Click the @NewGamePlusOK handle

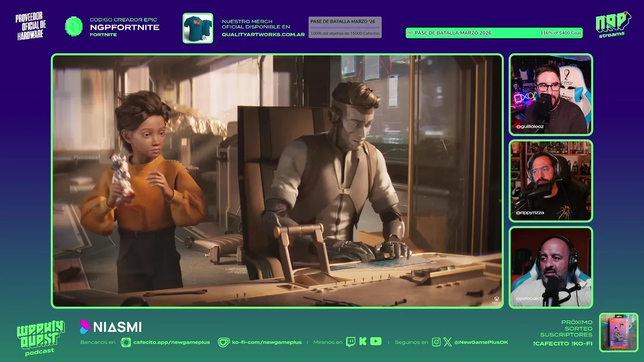tap(481, 342)
